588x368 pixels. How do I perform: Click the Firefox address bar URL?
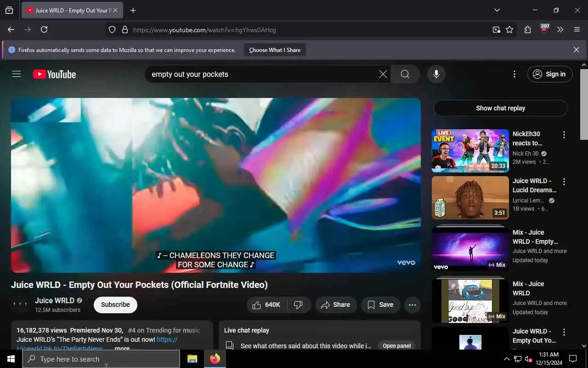(x=204, y=30)
